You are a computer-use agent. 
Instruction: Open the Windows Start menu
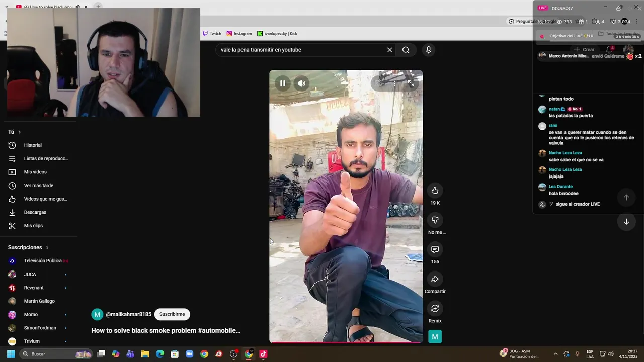point(11,354)
